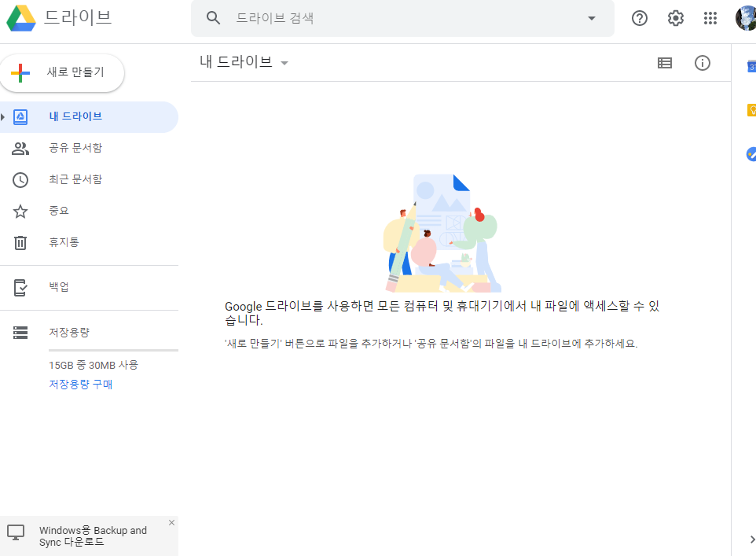The height and width of the screenshot is (556, 756).
Task: Expand the 내 드라이브 tree arrow in sidebar
Action: 3,117
